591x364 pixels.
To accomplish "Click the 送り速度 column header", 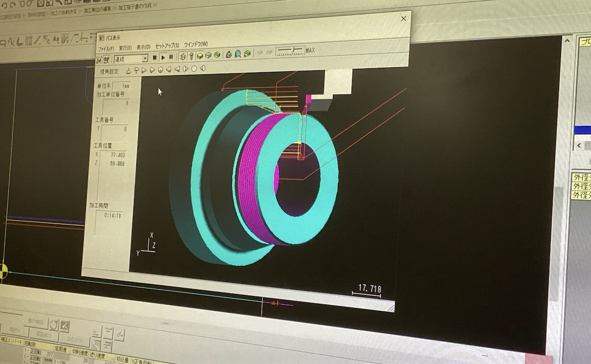I will 101,356.
